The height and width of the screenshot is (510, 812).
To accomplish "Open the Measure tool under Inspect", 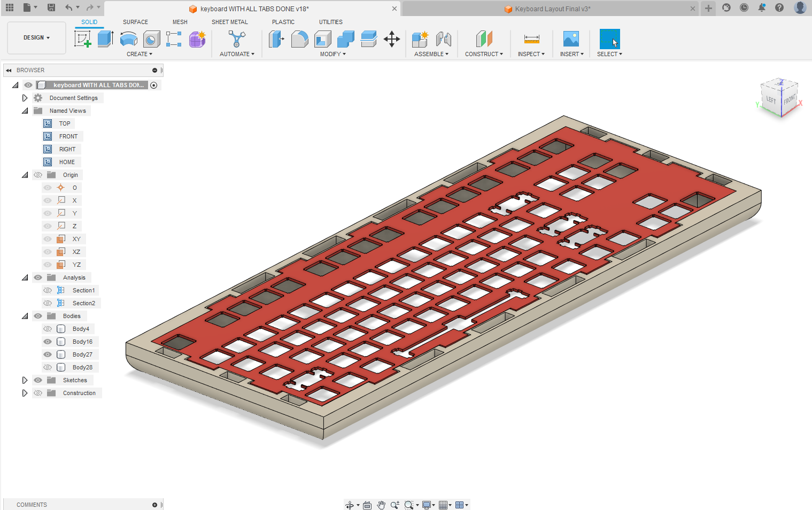I will click(531, 39).
